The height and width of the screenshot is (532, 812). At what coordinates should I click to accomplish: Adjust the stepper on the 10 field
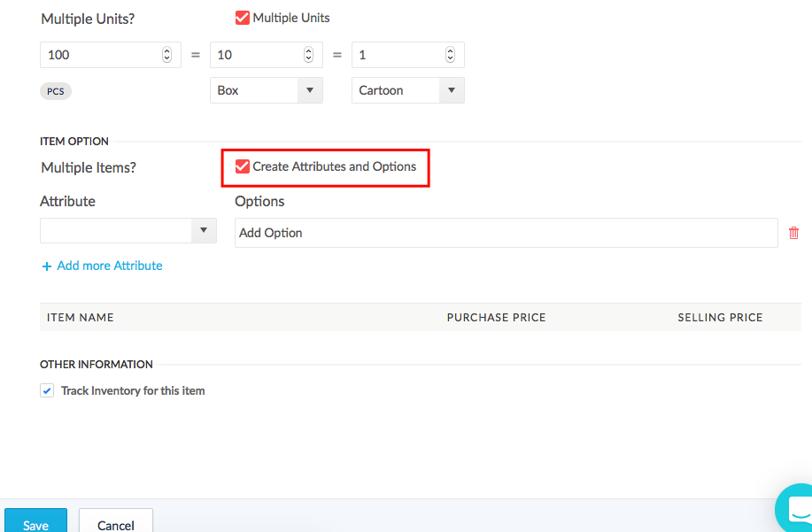point(309,54)
